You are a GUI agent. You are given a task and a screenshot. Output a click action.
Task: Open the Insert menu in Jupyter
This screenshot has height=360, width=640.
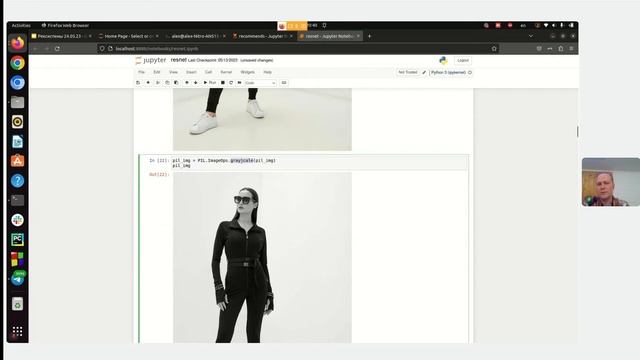point(191,72)
